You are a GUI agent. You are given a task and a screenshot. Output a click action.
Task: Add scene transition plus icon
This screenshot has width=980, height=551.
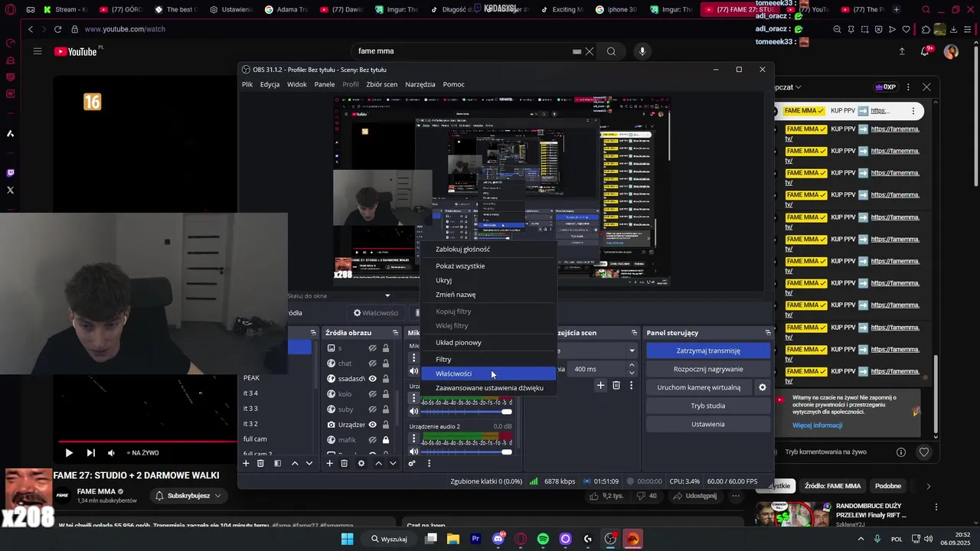point(601,386)
